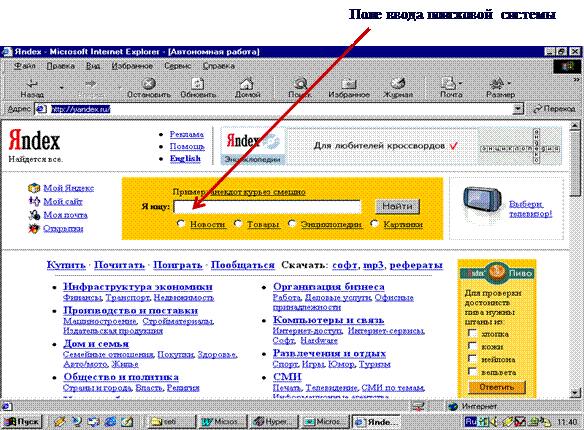Click the Windows logo throbber icon
This screenshot has height=430, width=584.
(567, 67)
